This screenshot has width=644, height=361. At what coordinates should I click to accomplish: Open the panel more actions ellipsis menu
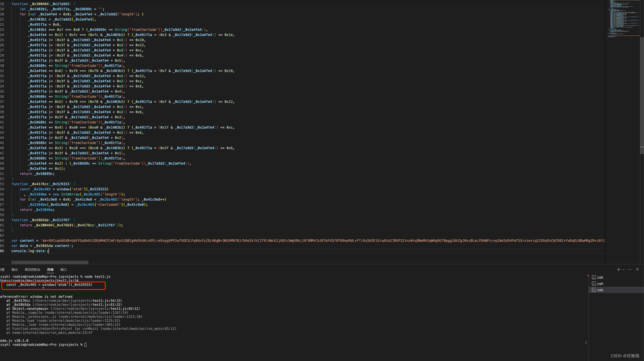click(630, 270)
